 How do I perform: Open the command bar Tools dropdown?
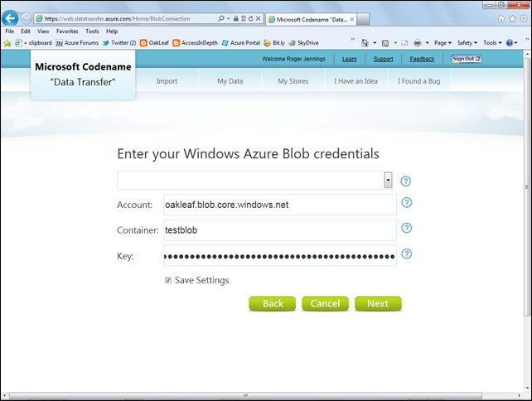[492, 43]
